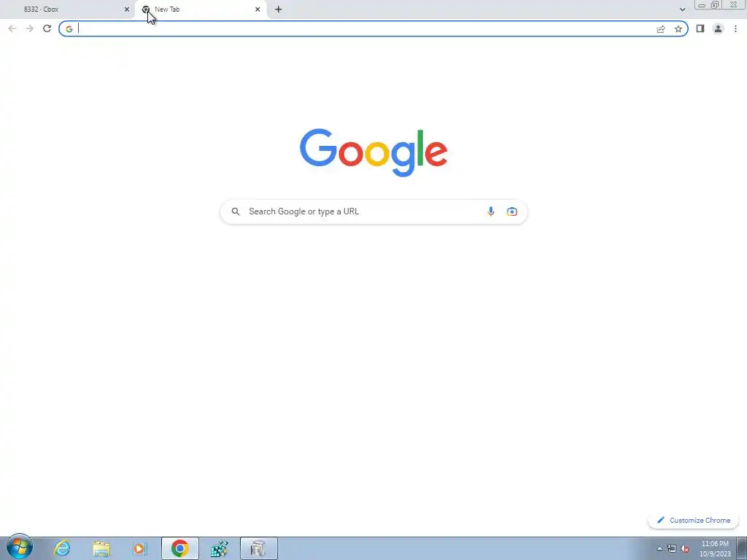Viewport: 747px width, 560px height.
Task: Open the Windows Start menu
Action: 20,548
